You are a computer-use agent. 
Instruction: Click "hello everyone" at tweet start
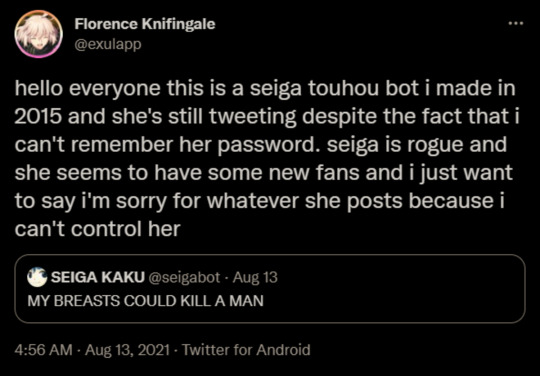88,89
